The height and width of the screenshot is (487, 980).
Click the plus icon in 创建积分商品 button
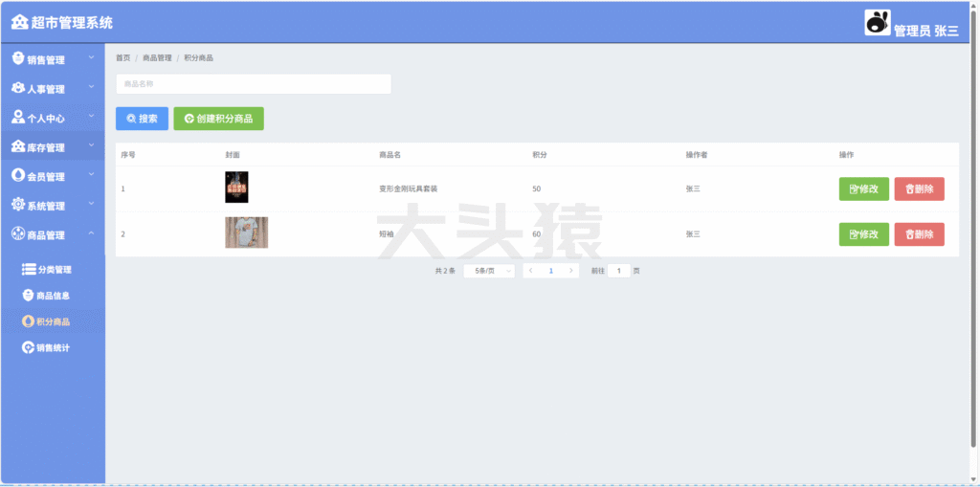pyautogui.click(x=189, y=119)
